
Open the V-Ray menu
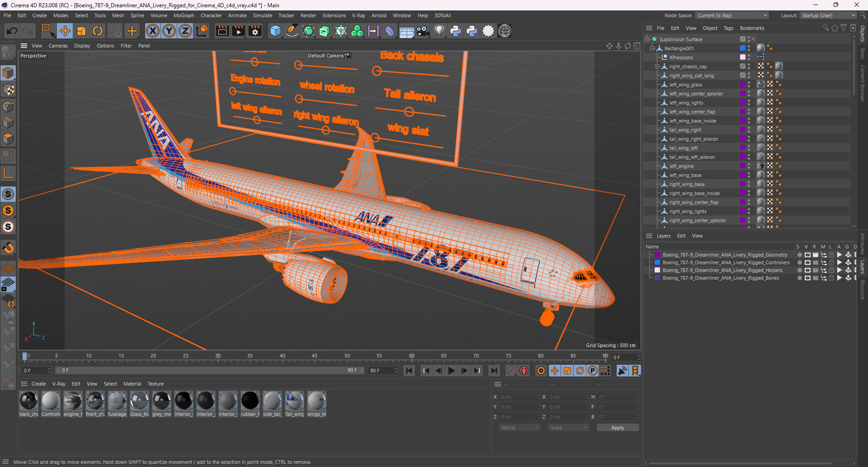tap(359, 15)
